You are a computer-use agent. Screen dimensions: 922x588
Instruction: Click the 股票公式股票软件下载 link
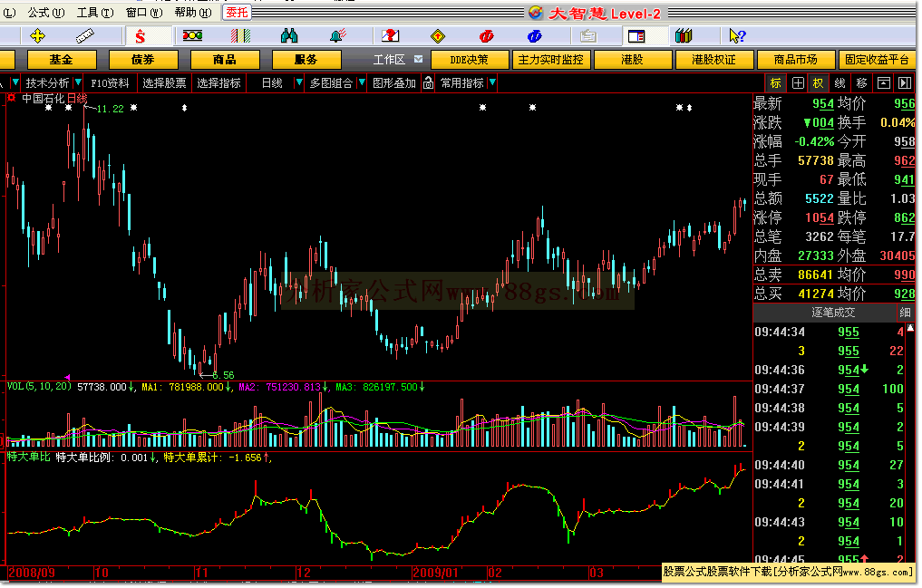tap(789, 572)
